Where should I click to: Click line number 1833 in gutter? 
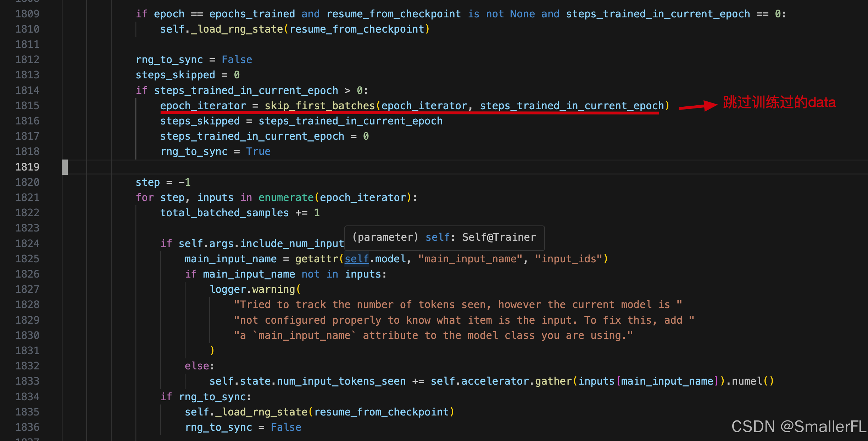point(27,381)
